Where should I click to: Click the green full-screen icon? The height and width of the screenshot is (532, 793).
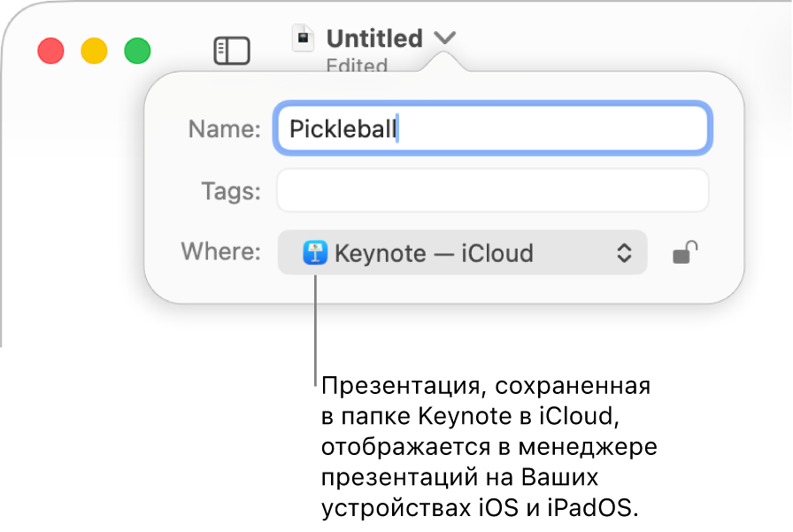(x=137, y=50)
